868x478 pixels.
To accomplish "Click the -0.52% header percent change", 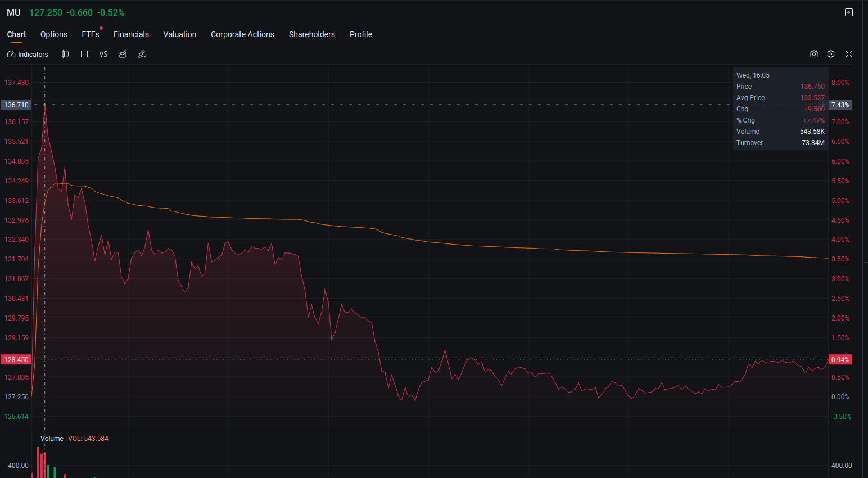I will 111,12.
